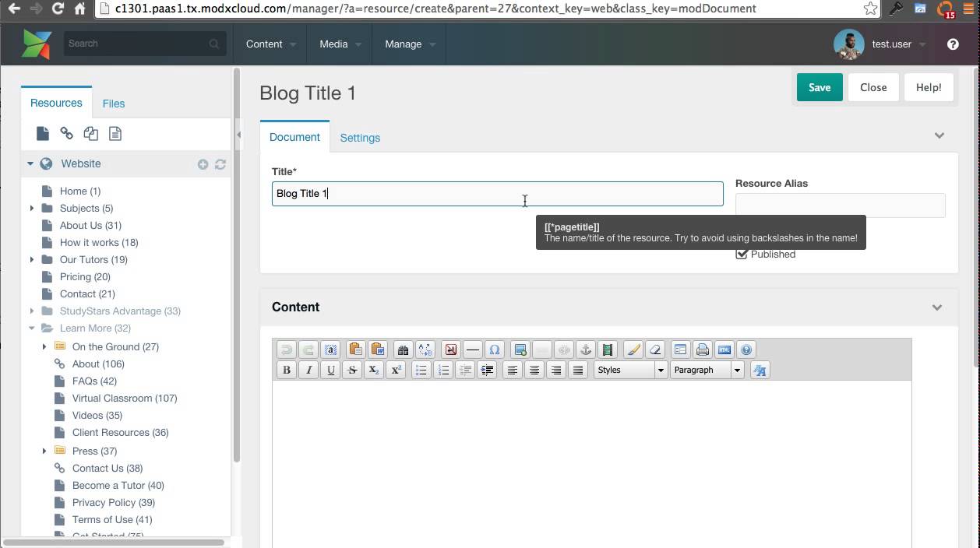Image resolution: width=980 pixels, height=548 pixels.
Task: Click the Help! button
Action: 929,87
